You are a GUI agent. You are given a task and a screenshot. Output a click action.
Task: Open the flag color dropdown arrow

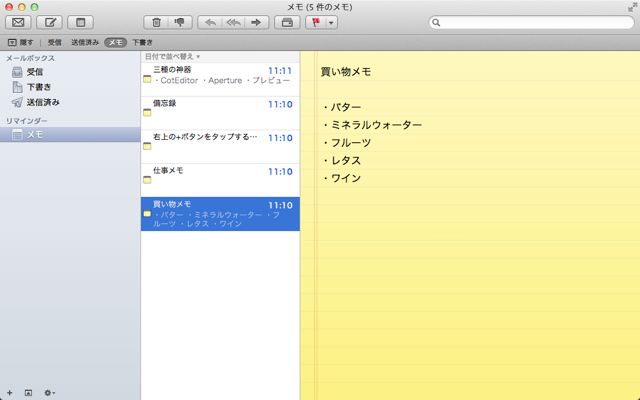click(331, 22)
